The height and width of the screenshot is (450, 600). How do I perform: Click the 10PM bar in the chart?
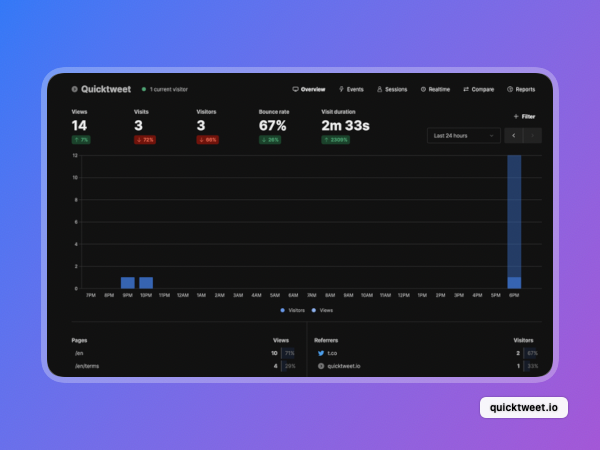[146, 283]
